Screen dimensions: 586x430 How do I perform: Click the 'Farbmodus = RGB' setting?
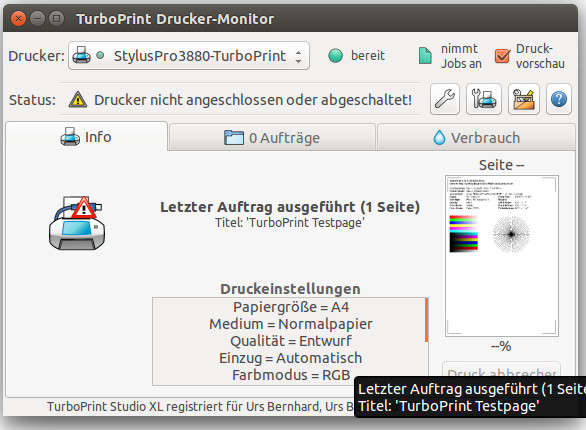pyautogui.click(x=291, y=375)
